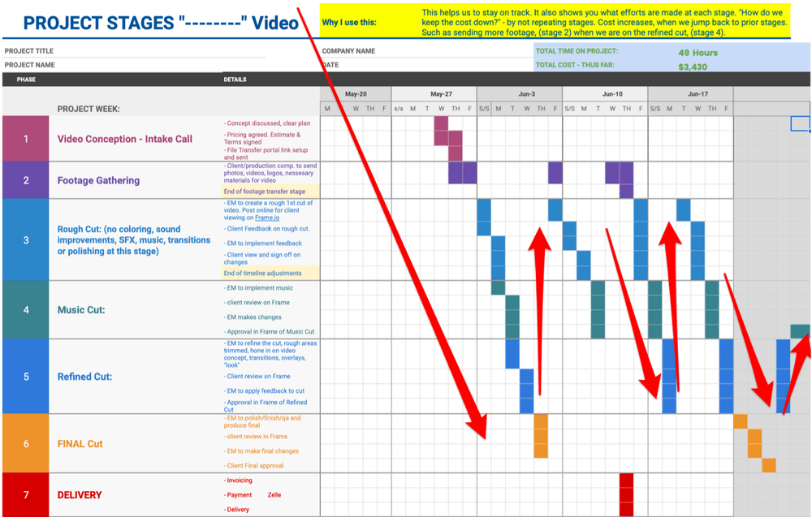Screen dimensions: 812x517
Task: Select the Jun-3 week header
Action: pyautogui.click(x=519, y=94)
